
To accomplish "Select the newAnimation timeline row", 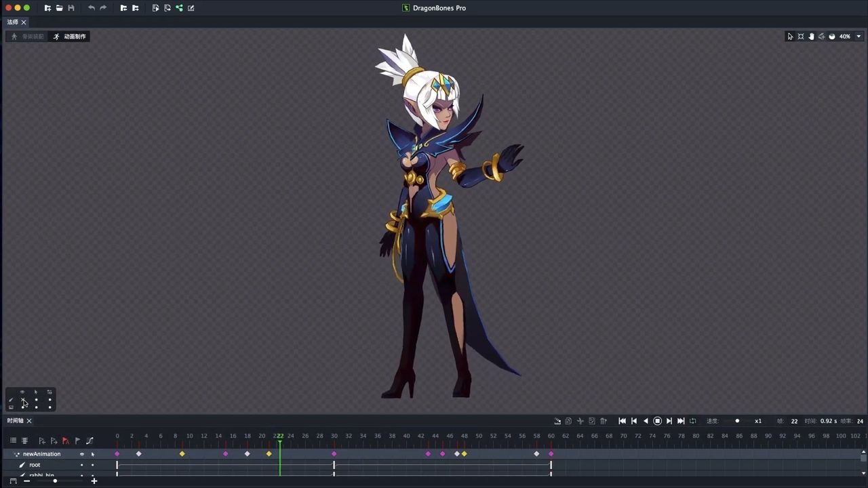I will click(434, 454).
